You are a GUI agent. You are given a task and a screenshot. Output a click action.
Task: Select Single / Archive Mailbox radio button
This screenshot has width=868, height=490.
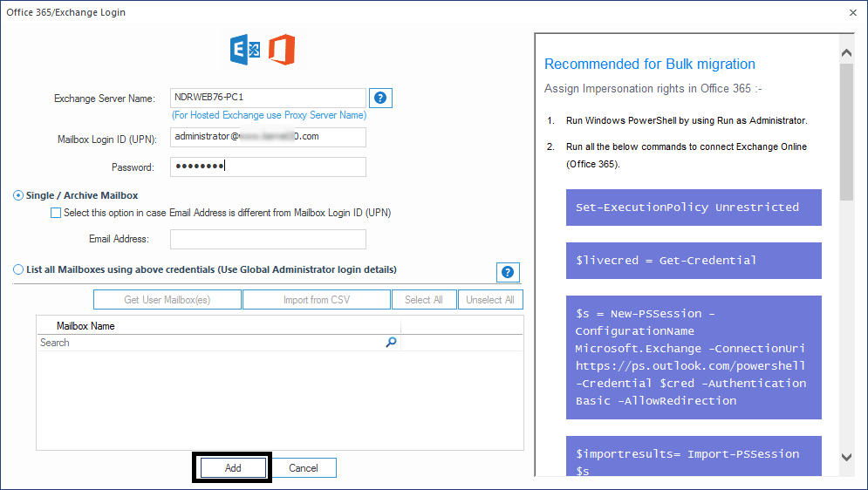(18, 195)
